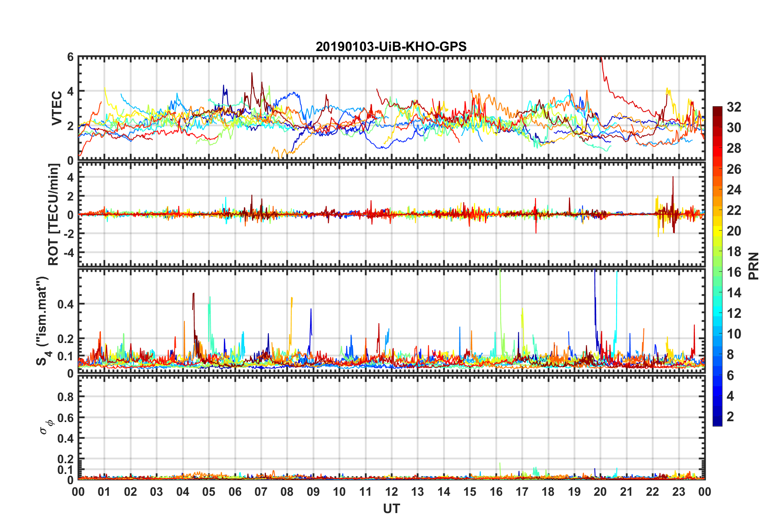This screenshot has height=532, width=783.
Task: Click the colorbar tick label 28
Action: 734,148
